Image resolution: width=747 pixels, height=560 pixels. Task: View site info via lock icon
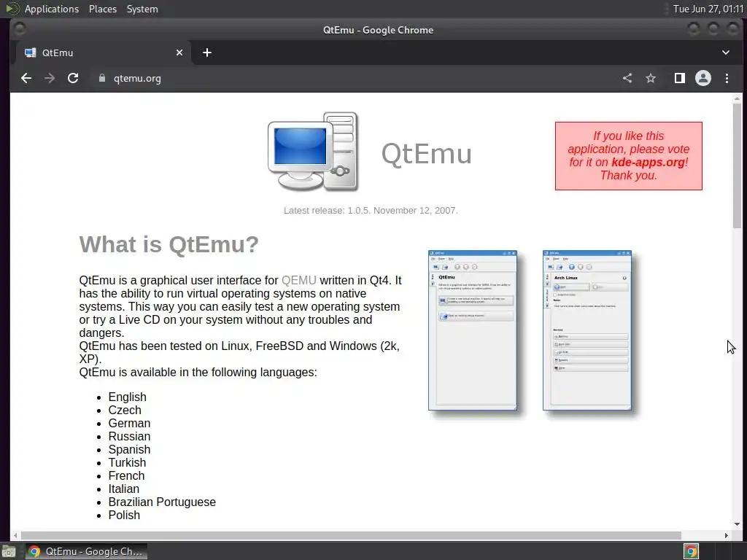coord(102,78)
